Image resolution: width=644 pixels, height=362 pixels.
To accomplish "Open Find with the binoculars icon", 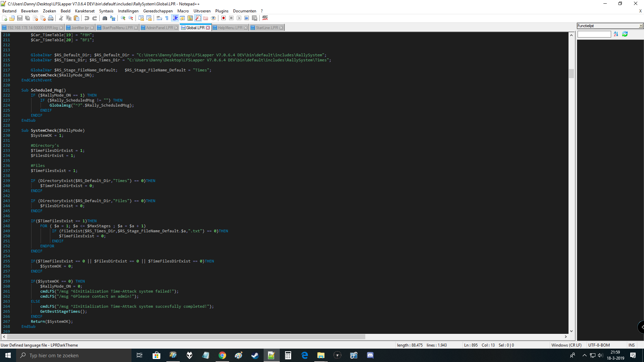I will pos(105,18).
